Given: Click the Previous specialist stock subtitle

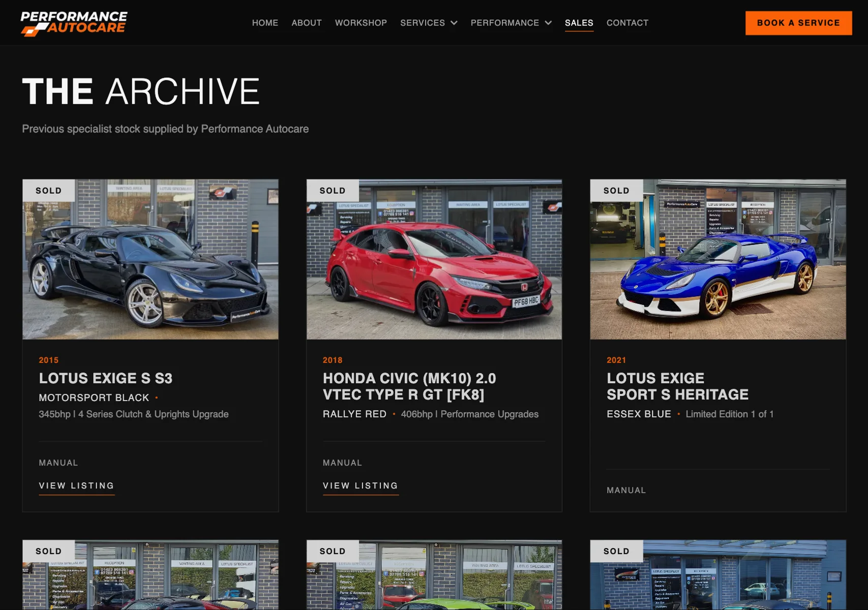Looking at the screenshot, I should (165, 129).
